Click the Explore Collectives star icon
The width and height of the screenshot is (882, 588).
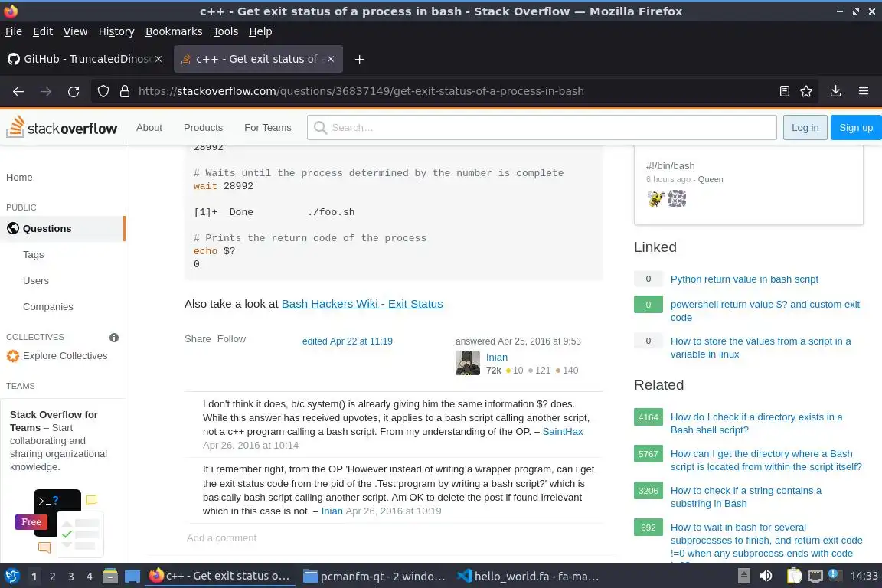[12, 355]
